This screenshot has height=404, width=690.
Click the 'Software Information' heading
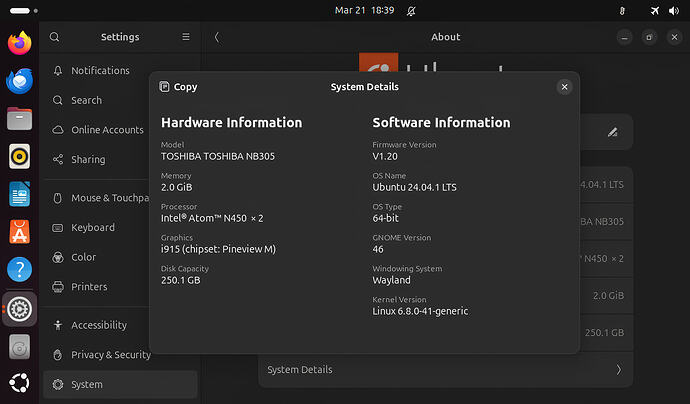point(441,122)
